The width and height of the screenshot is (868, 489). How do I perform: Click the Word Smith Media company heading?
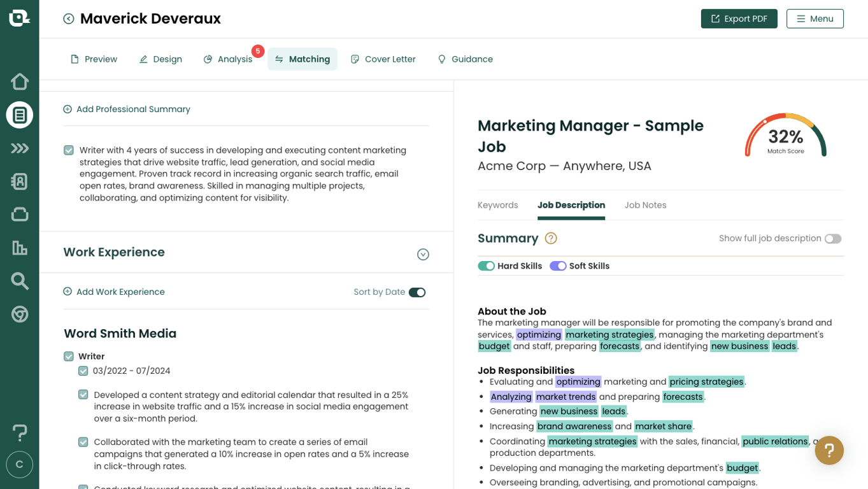pyautogui.click(x=120, y=334)
